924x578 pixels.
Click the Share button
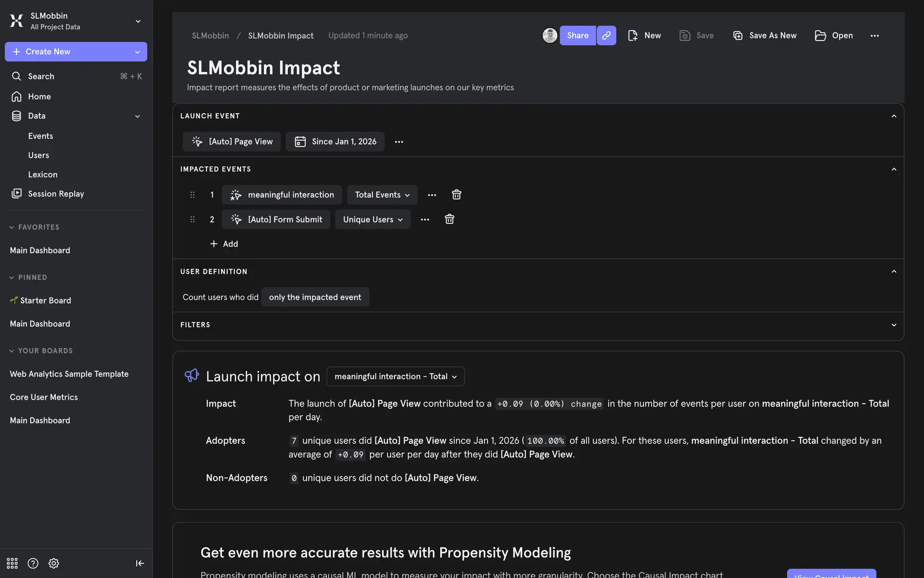577,36
